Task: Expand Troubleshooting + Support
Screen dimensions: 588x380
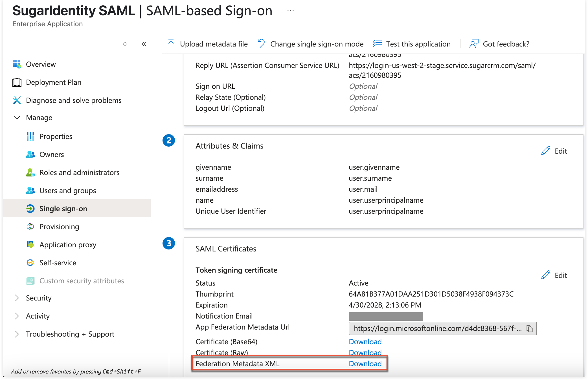Action: coord(17,334)
